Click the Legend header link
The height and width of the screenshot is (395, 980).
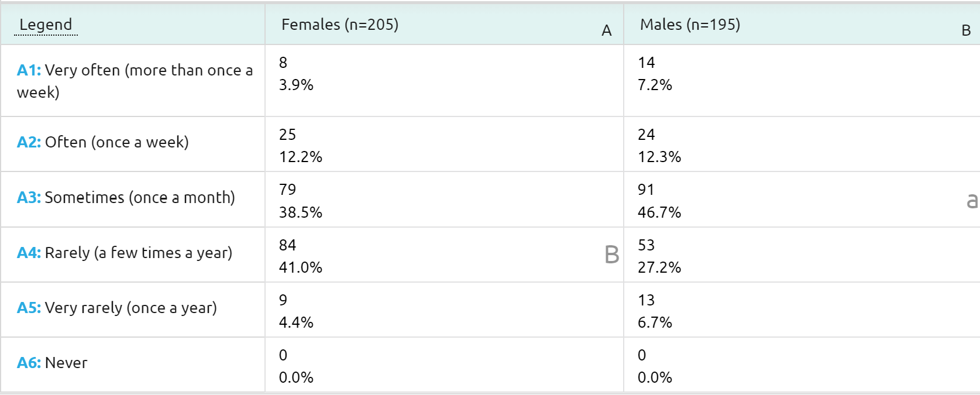(46, 25)
